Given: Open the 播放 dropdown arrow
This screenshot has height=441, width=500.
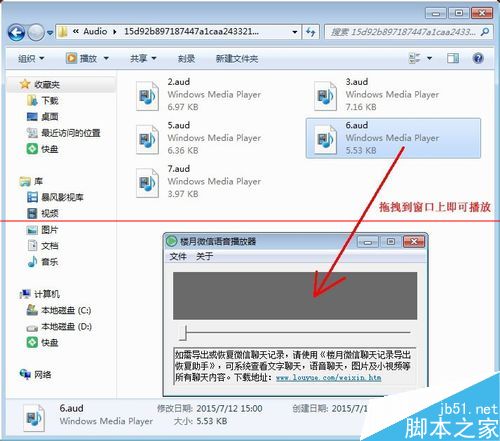Looking at the screenshot, I should click(x=106, y=59).
